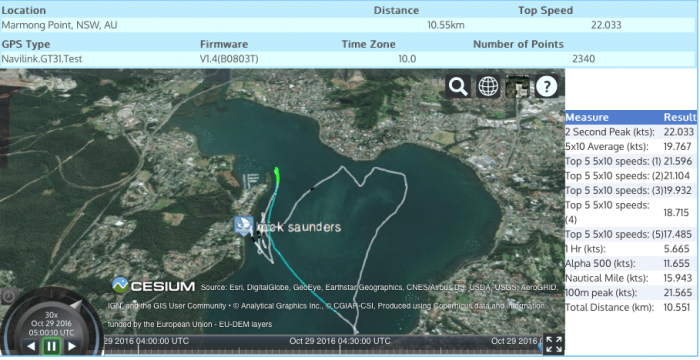Open the globe scene mode picker
700x360 pixels.
pos(488,86)
